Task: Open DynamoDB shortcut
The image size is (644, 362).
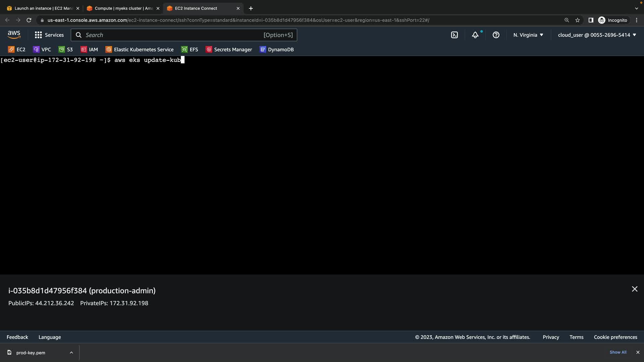Action: (x=277, y=50)
